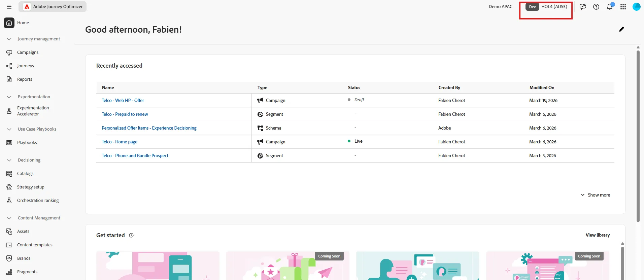
Task: Click the Adobe Journey Optimizer logo button
Action: 53,7
